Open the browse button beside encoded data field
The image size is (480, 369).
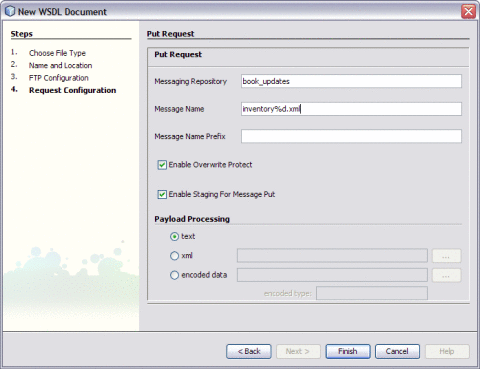click(447, 276)
